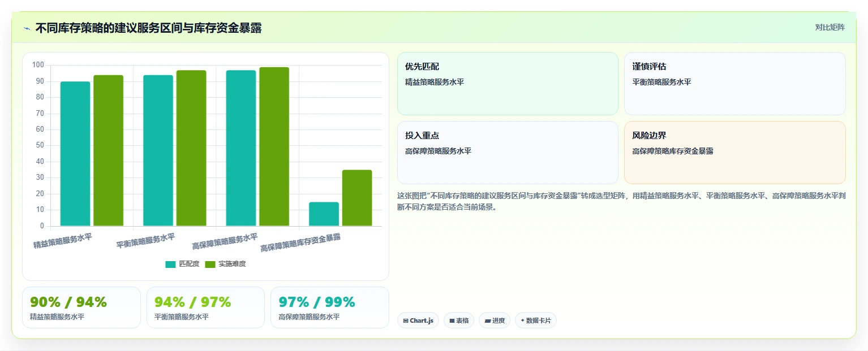Click the 平衡策略服务水平 x-axis label
The height and width of the screenshot is (351, 868).
coord(145,241)
